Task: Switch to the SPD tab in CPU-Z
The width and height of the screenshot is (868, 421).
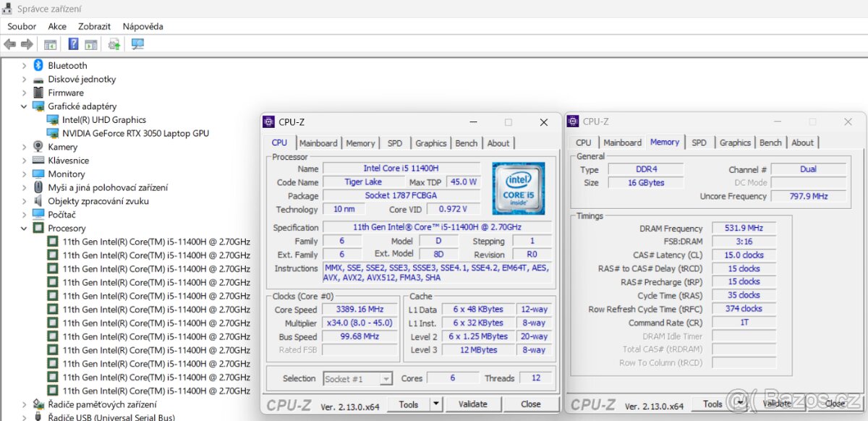Action: coord(395,143)
